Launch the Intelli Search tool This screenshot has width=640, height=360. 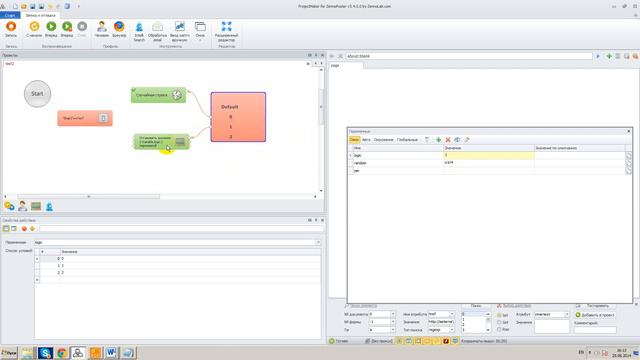pos(139,31)
